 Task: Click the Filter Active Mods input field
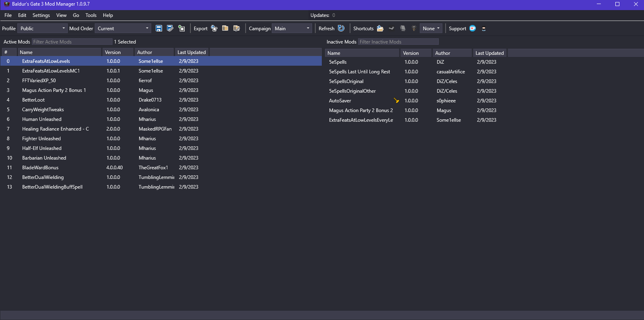72,42
